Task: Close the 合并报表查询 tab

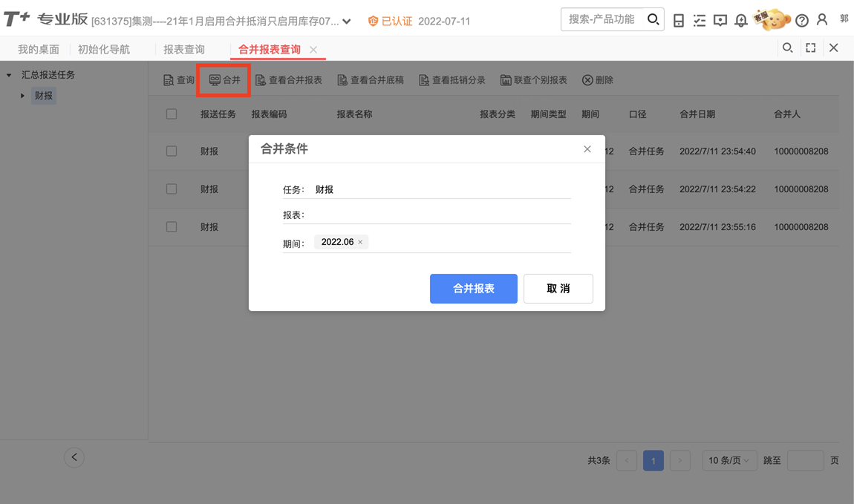Action: (x=313, y=50)
